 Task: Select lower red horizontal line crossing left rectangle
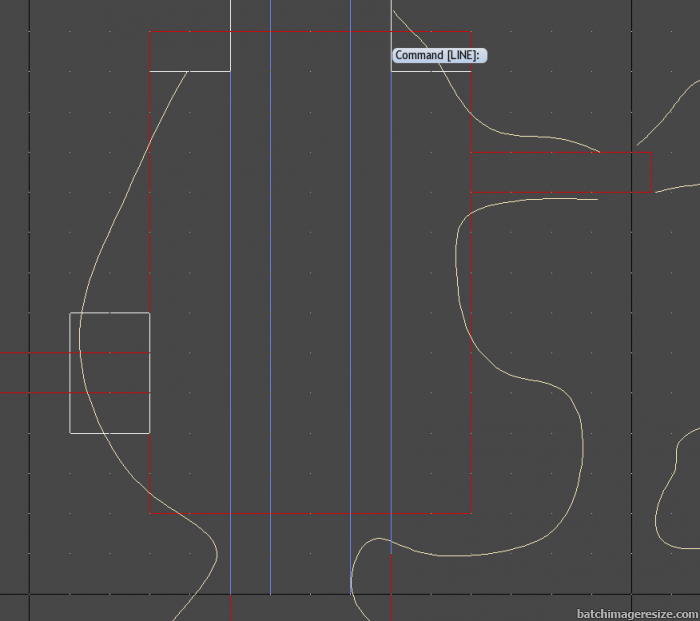[40, 393]
